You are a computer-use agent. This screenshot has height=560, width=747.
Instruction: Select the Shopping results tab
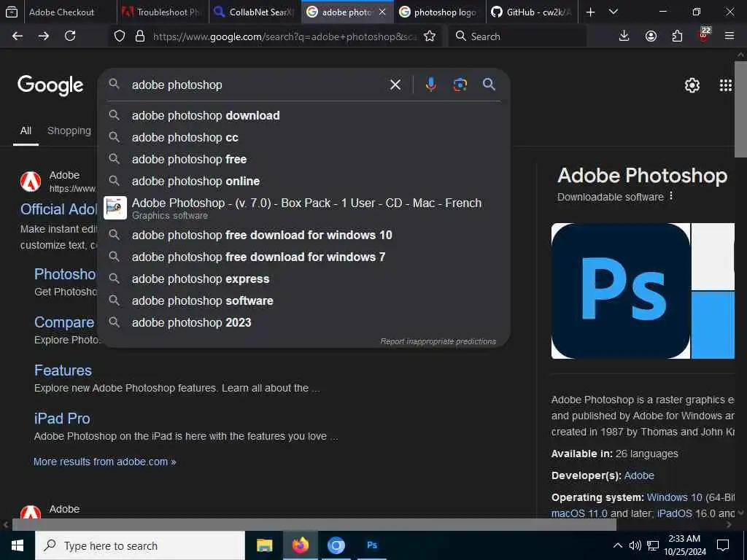tap(69, 131)
